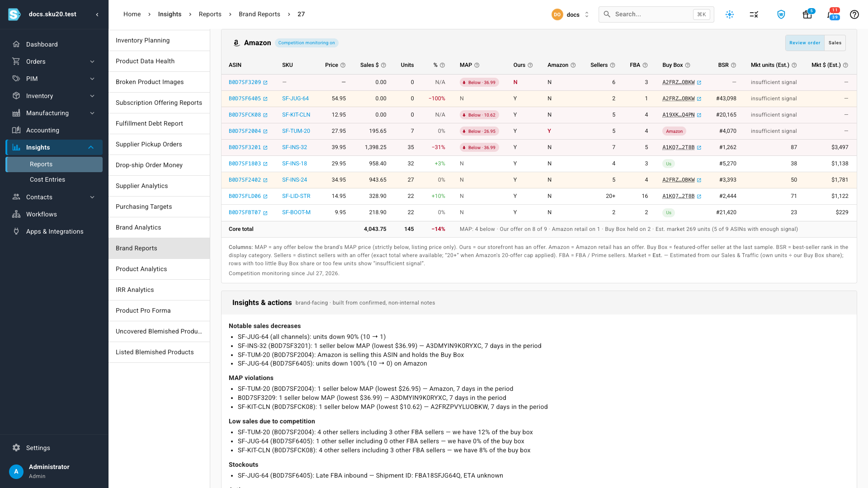The width and height of the screenshot is (868, 488).
Task: Expand the Contacts sidebar section
Action: [x=54, y=197]
